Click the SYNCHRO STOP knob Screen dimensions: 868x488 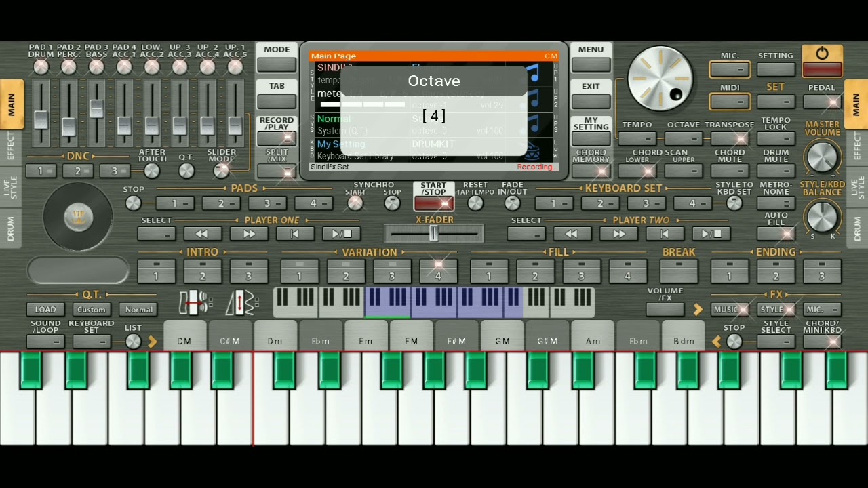point(392,203)
